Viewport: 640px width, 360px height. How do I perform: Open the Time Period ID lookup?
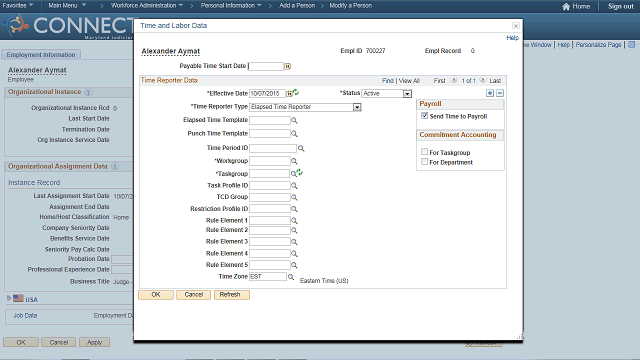[x=301, y=148]
